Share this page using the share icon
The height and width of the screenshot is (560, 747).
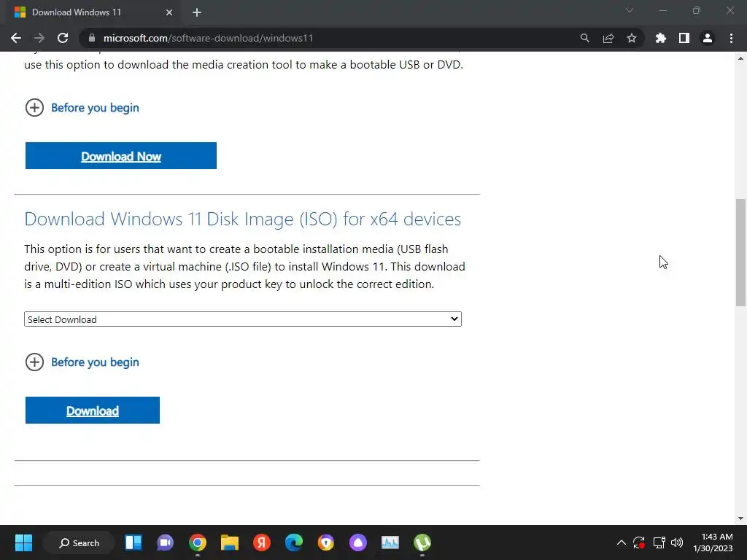coord(608,38)
